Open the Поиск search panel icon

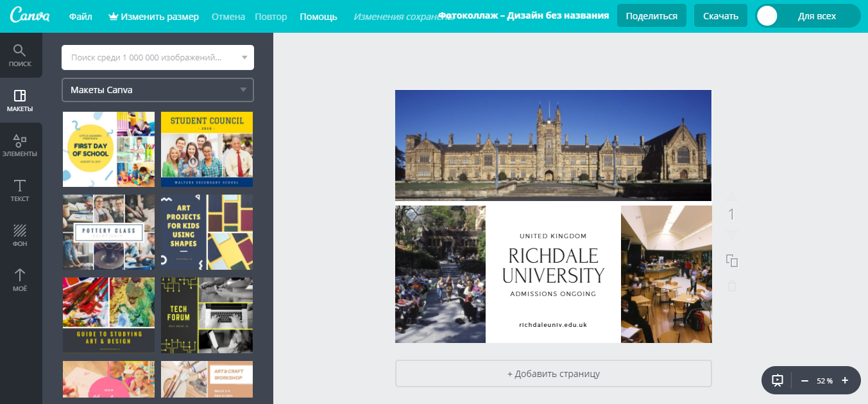(x=20, y=55)
